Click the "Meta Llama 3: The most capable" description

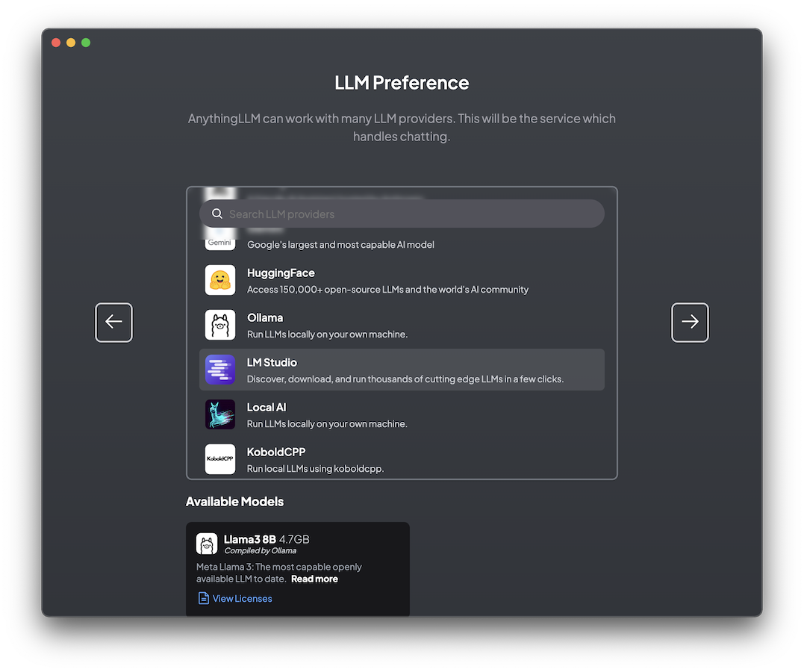pos(279,573)
